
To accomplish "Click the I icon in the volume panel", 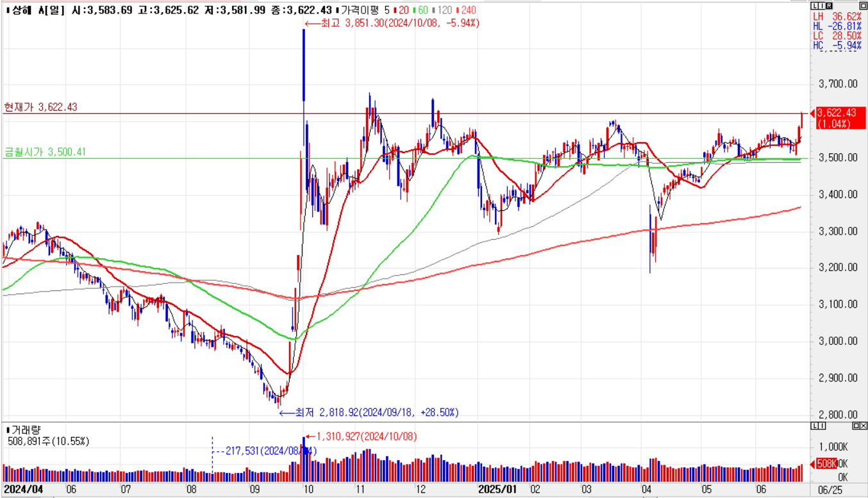I will (x=821, y=426).
